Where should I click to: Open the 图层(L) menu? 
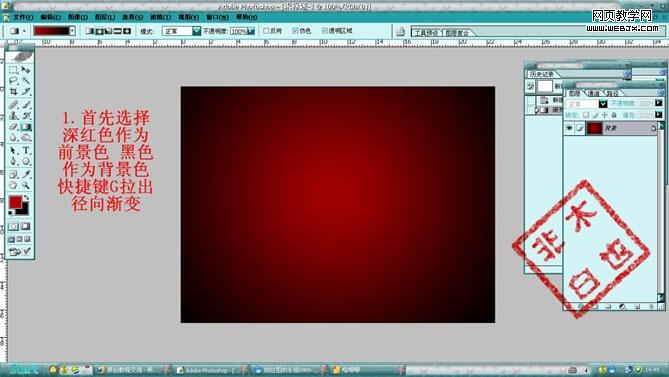pyautogui.click(x=105, y=17)
